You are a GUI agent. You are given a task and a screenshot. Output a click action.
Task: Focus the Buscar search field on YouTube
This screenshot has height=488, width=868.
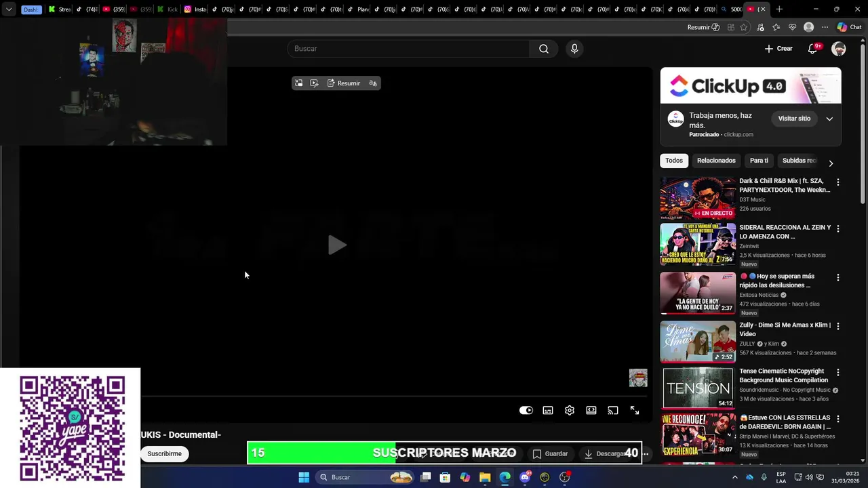point(408,49)
